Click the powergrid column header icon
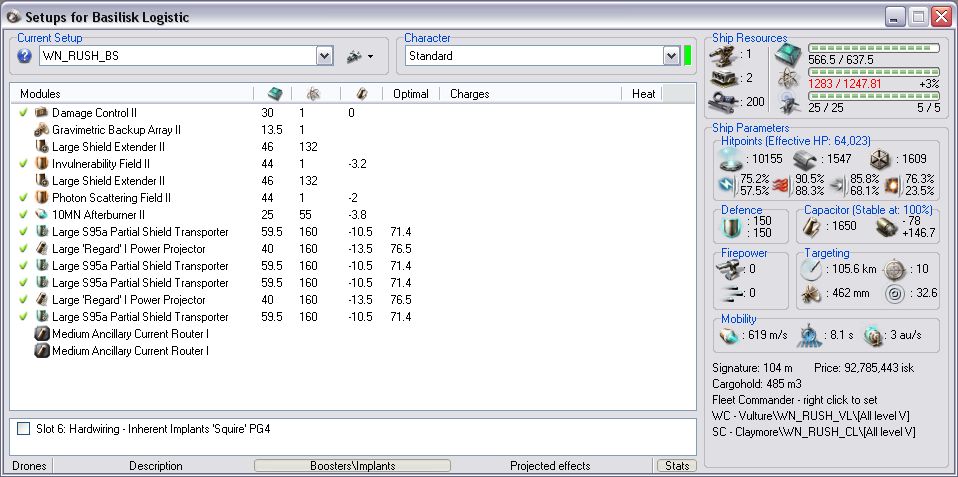 pyautogui.click(x=313, y=94)
